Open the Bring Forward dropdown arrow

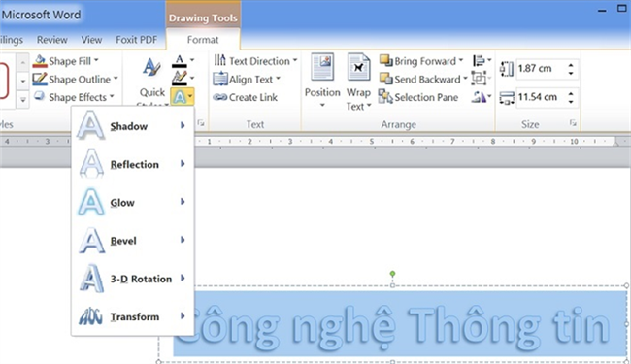coord(461,61)
